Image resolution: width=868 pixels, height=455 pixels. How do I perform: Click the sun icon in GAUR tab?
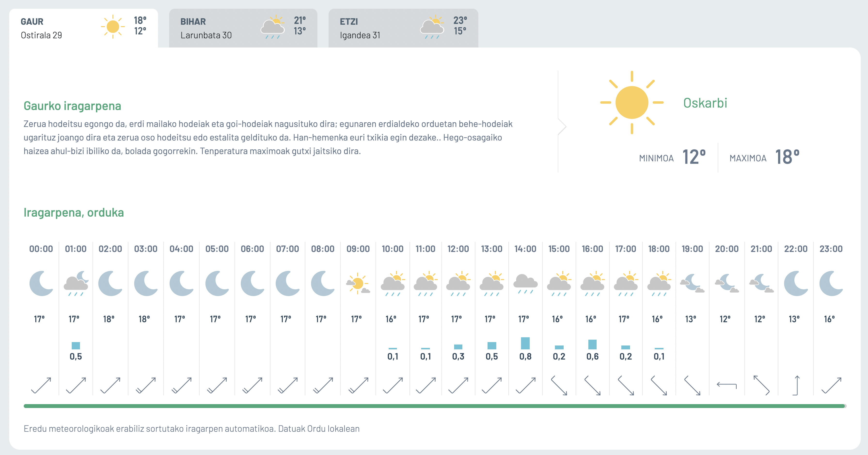pyautogui.click(x=113, y=27)
